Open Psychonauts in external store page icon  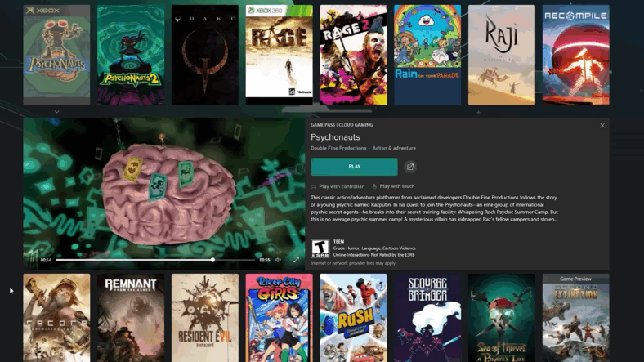(x=410, y=167)
